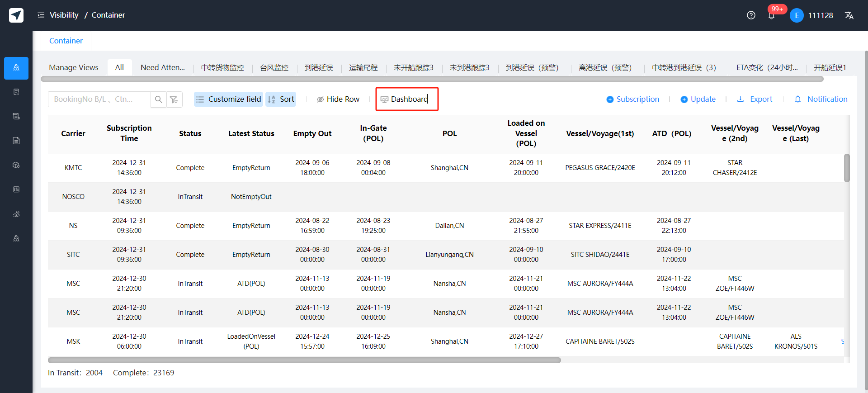The height and width of the screenshot is (393, 868).
Task: Click Export
Action: [x=755, y=99]
